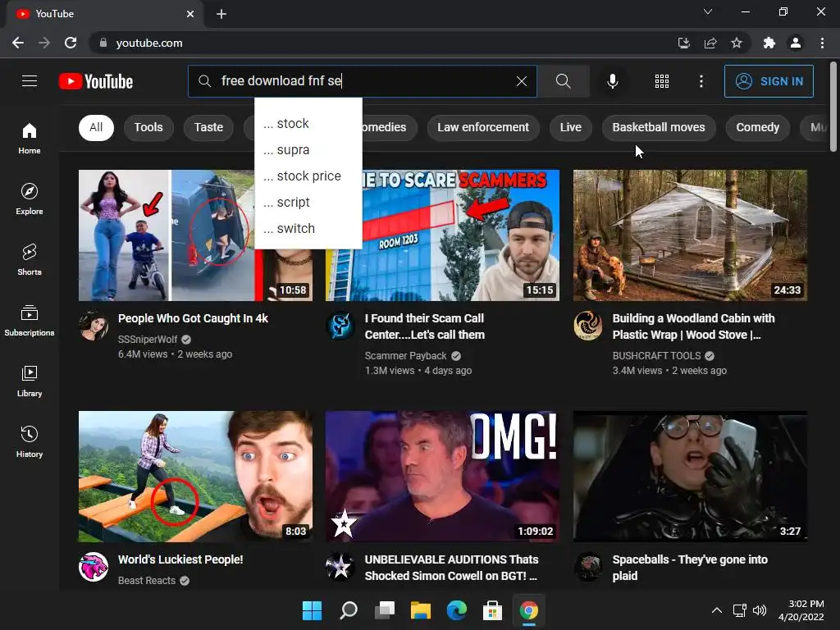Open Explore in the sidebar

30,199
